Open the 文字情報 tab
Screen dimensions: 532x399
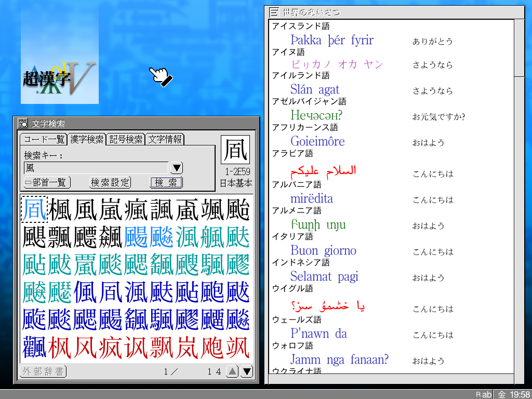(165, 139)
